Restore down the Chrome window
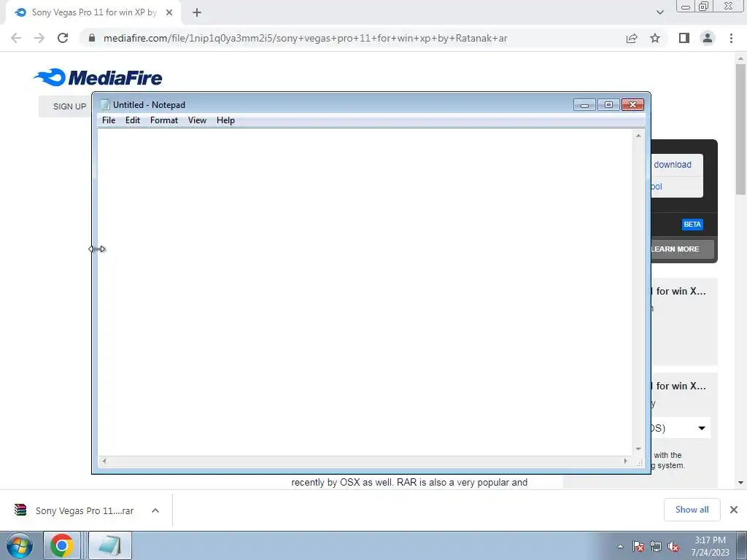747x560 pixels. coord(704,6)
